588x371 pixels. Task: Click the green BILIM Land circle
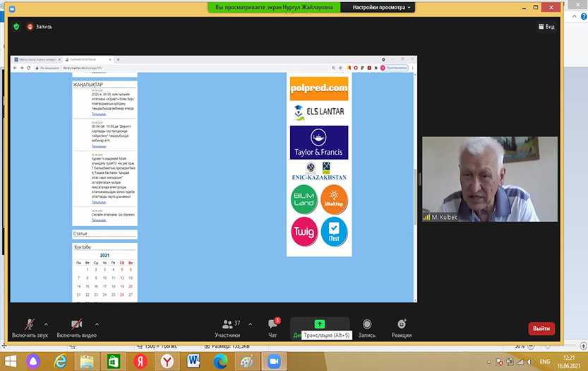point(304,199)
